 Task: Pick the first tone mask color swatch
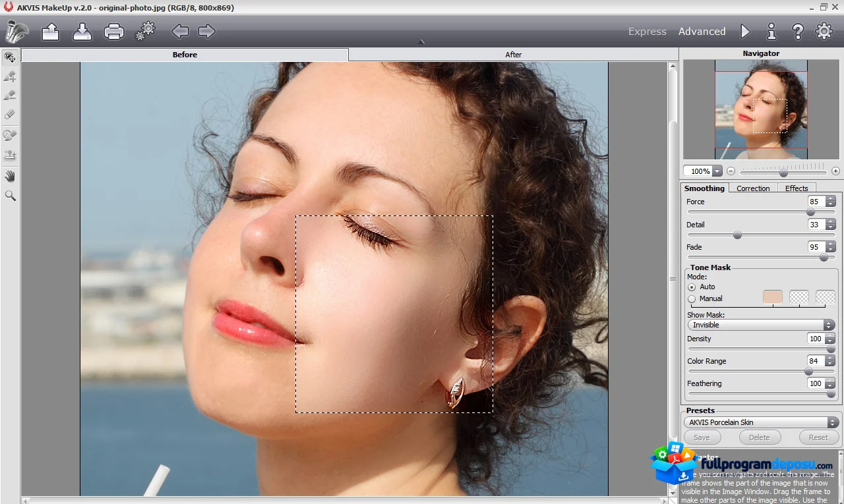tap(773, 297)
